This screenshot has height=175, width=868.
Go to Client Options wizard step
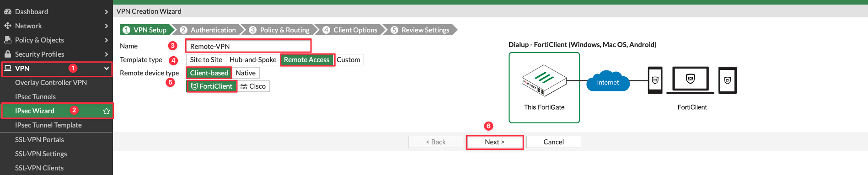(x=350, y=30)
